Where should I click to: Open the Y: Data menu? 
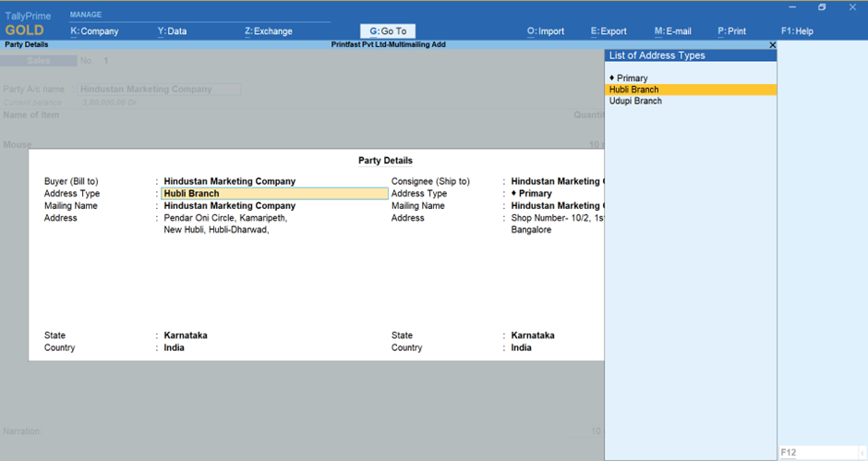[172, 31]
